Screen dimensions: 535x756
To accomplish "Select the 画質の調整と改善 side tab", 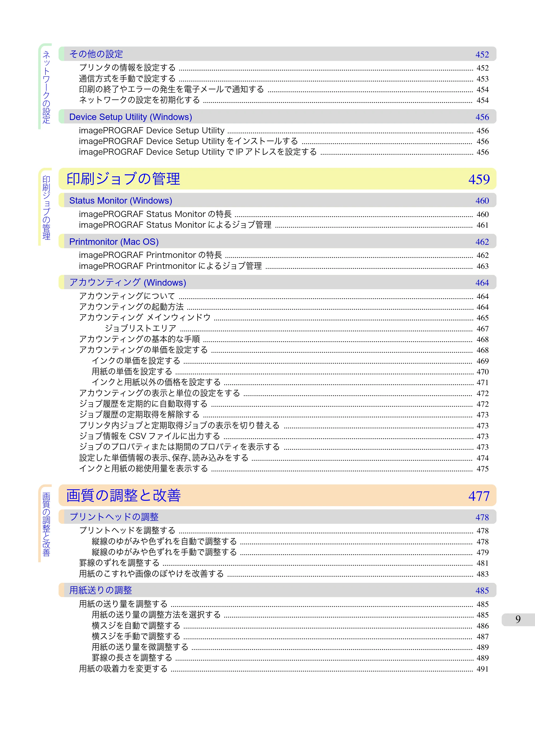I will [45, 524].
